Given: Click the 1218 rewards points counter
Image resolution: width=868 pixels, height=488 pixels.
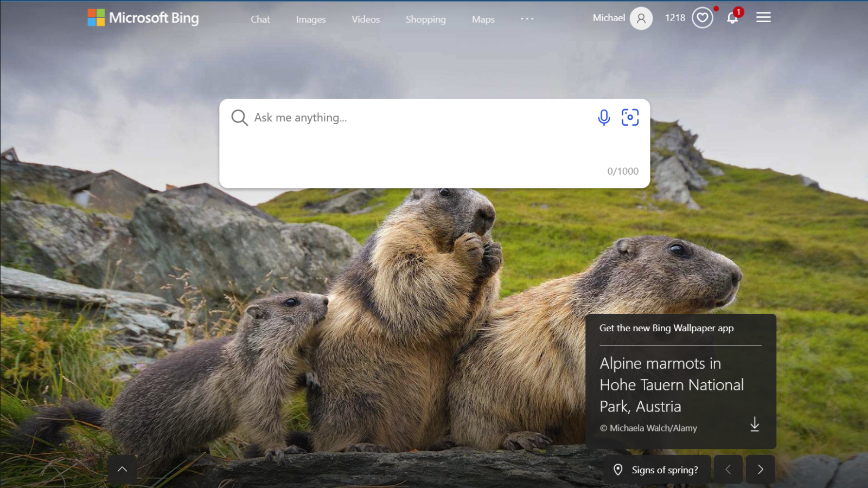Looking at the screenshot, I should (x=674, y=18).
